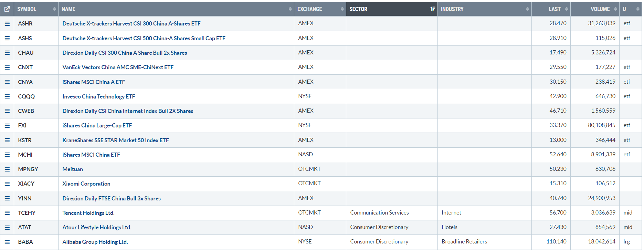Open row menu icon for BABA
This screenshot has width=644, height=250.
tap(7, 242)
